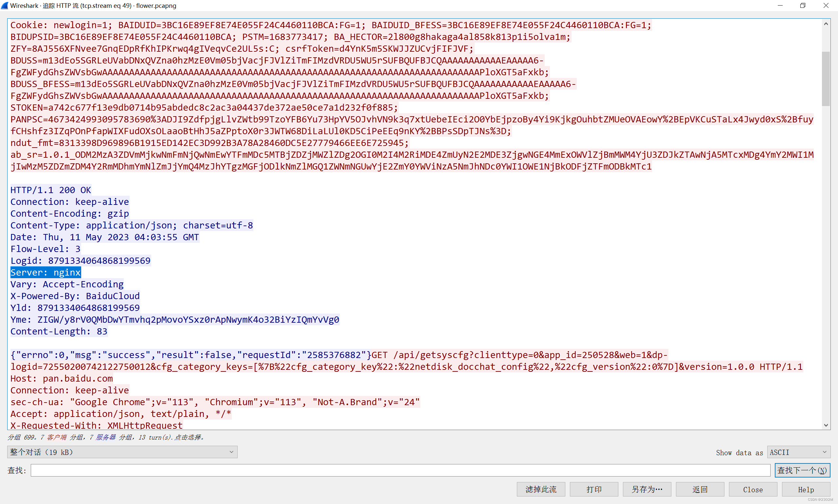Click the 滤掉此流 filter out stream button
Screen dimensions: 838x504
tap(541, 489)
